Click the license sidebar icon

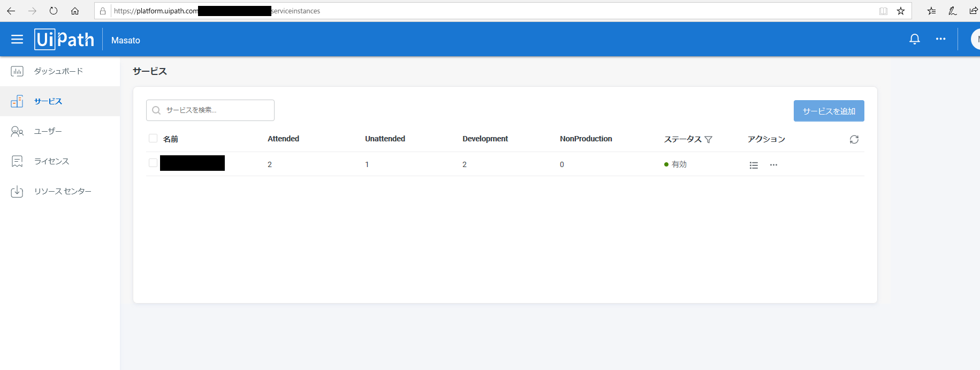click(17, 161)
